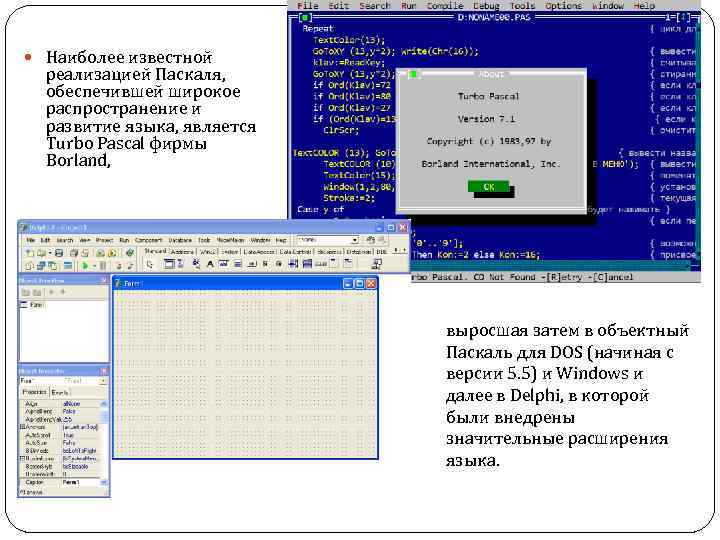Image resolution: width=720 pixels, height=540 pixels.
Task: Click the New Form icon in Delphi
Action: pyautogui.click(x=68, y=265)
